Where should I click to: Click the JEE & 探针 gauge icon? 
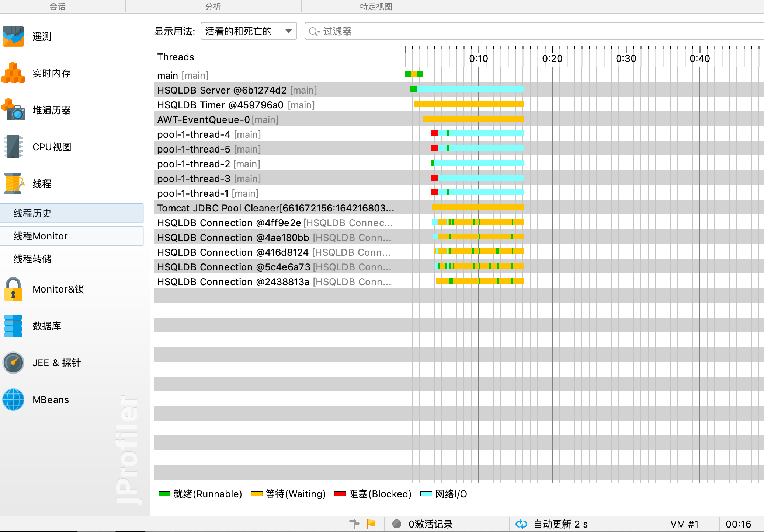point(13,363)
